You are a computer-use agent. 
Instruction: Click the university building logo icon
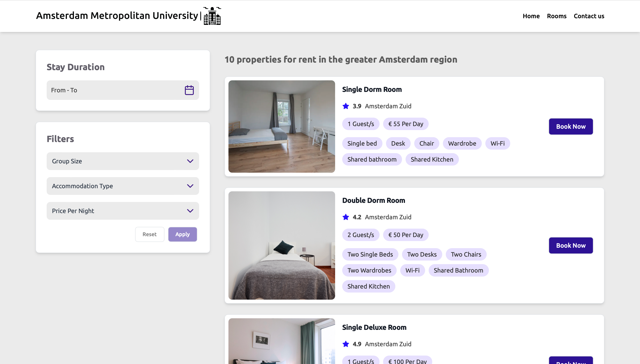pyautogui.click(x=212, y=16)
